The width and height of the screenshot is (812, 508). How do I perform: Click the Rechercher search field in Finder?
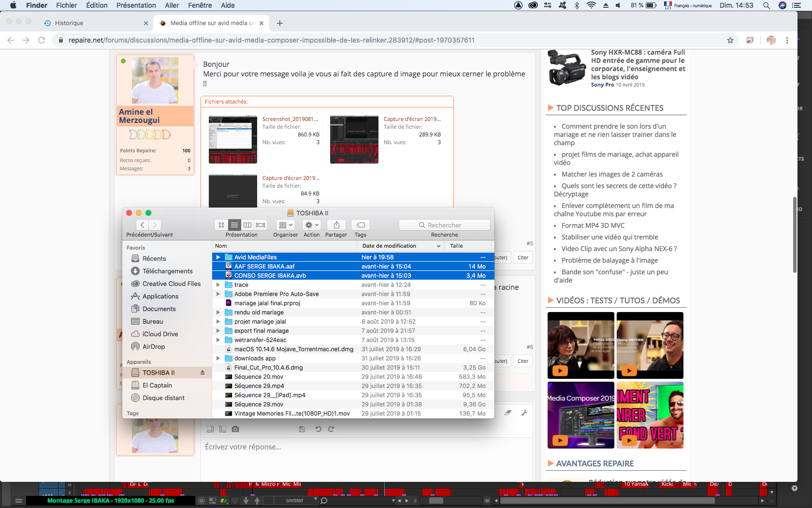pyautogui.click(x=445, y=225)
